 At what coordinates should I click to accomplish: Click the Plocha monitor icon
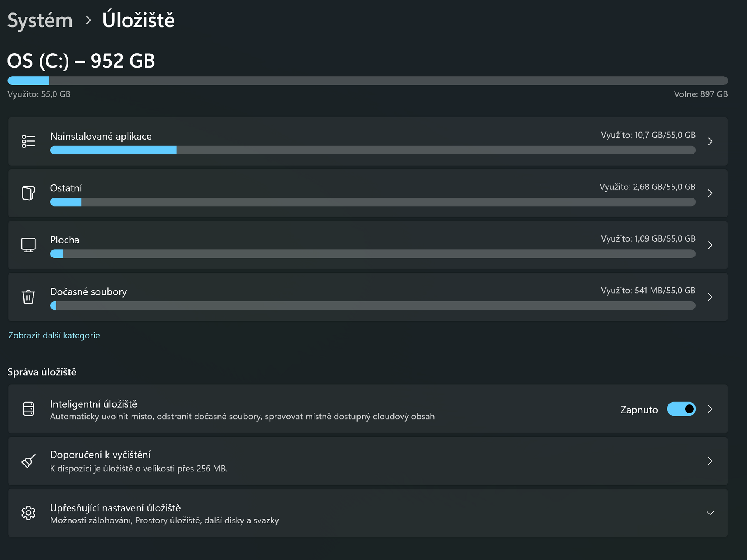[x=28, y=245]
